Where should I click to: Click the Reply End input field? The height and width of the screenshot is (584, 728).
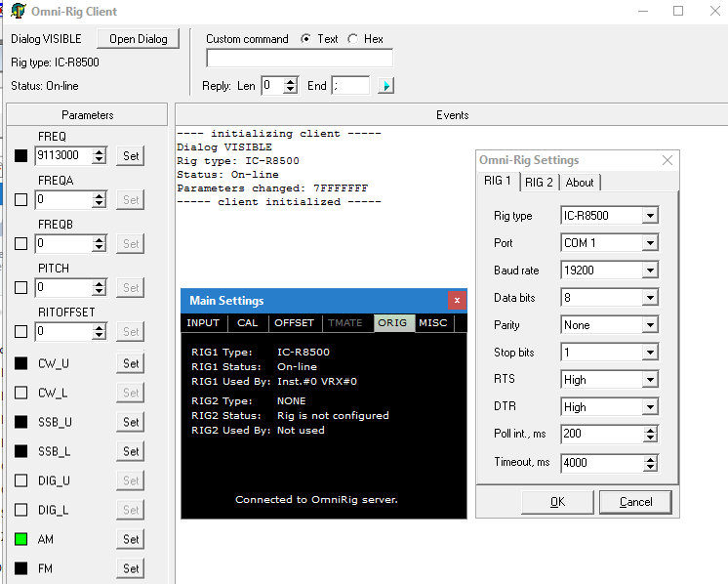350,86
